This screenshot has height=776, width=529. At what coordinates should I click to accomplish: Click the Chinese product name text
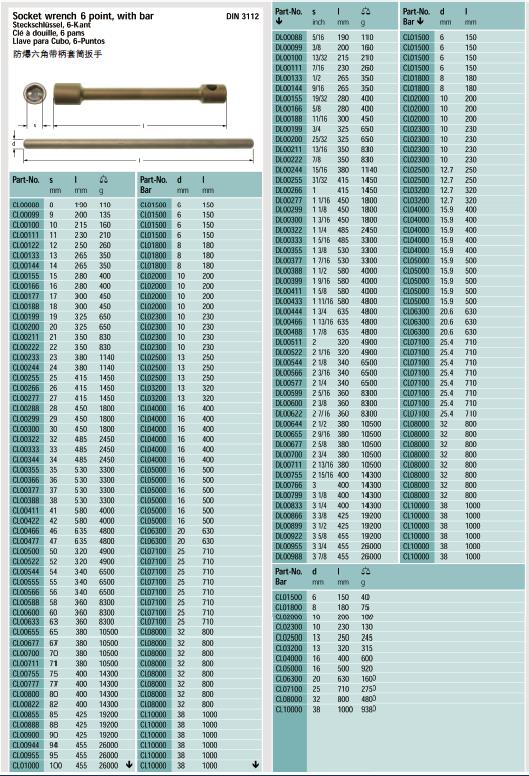tap(57, 54)
